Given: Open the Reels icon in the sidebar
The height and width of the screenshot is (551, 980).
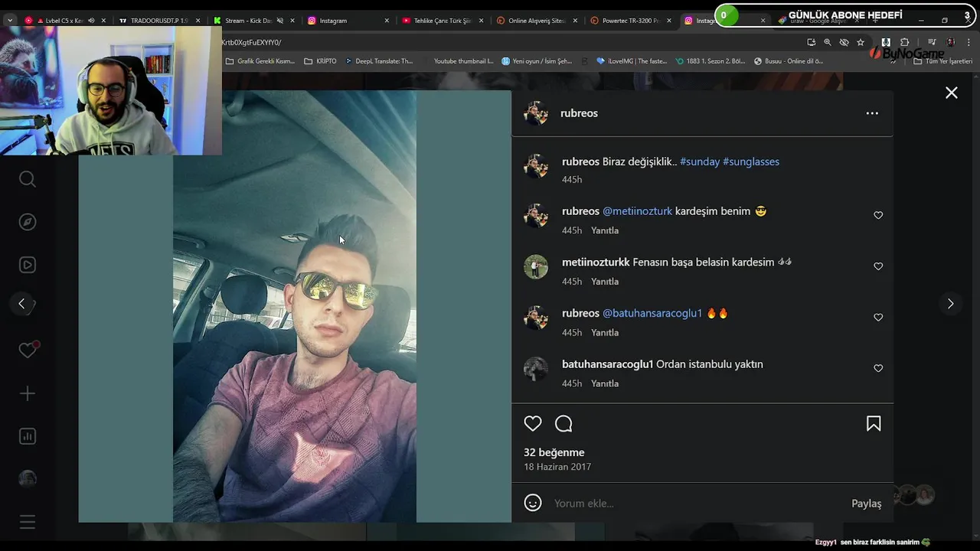Looking at the screenshot, I should point(28,265).
